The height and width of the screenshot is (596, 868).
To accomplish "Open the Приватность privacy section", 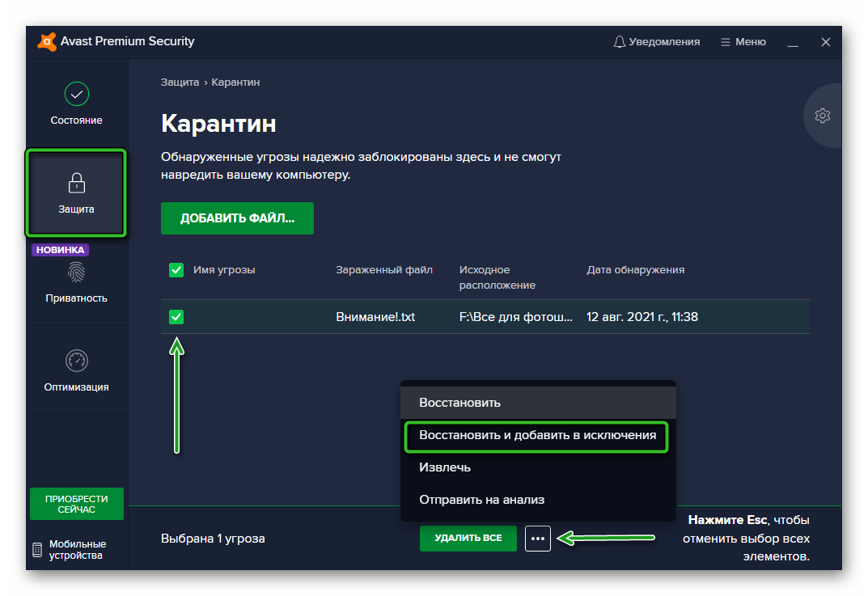I will tap(76, 282).
